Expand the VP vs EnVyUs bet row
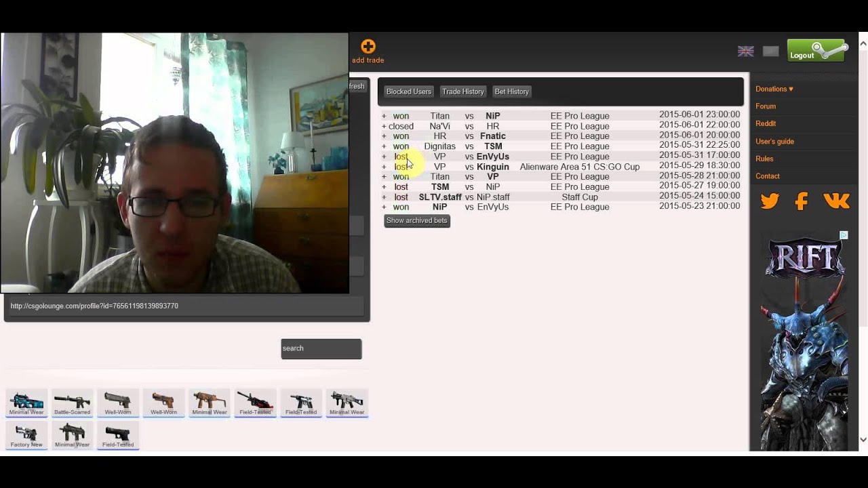This screenshot has width=868, height=488. coord(384,157)
